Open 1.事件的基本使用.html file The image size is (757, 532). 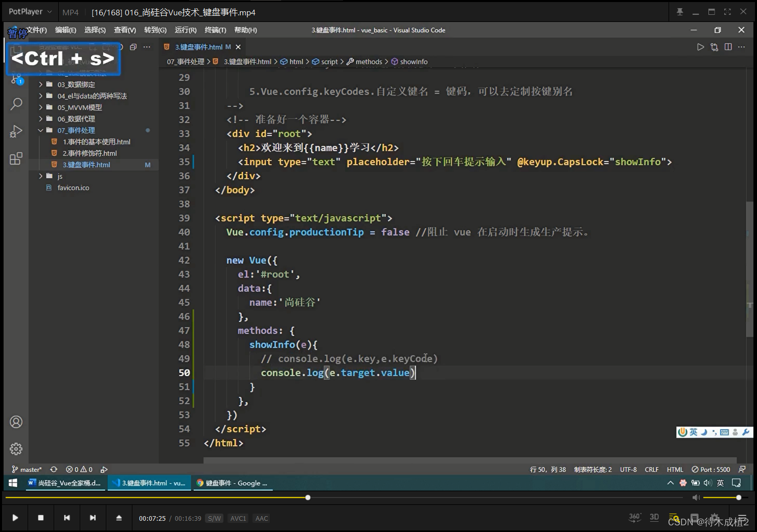point(96,142)
